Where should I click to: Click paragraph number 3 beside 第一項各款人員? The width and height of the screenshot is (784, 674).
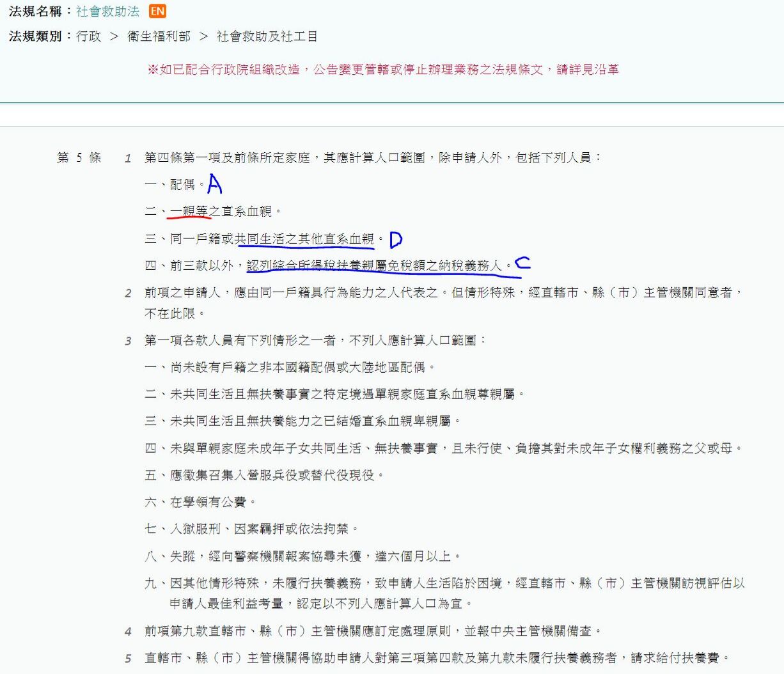[x=128, y=341]
